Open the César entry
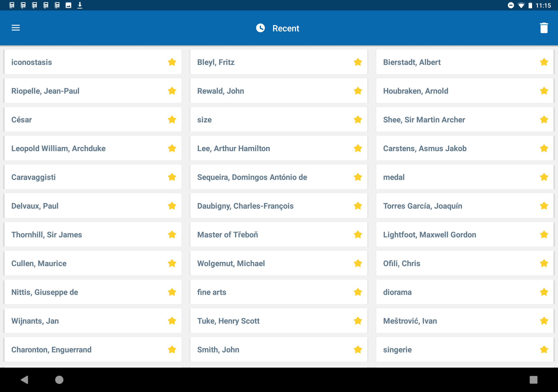The width and height of the screenshot is (558, 392). pos(93,120)
